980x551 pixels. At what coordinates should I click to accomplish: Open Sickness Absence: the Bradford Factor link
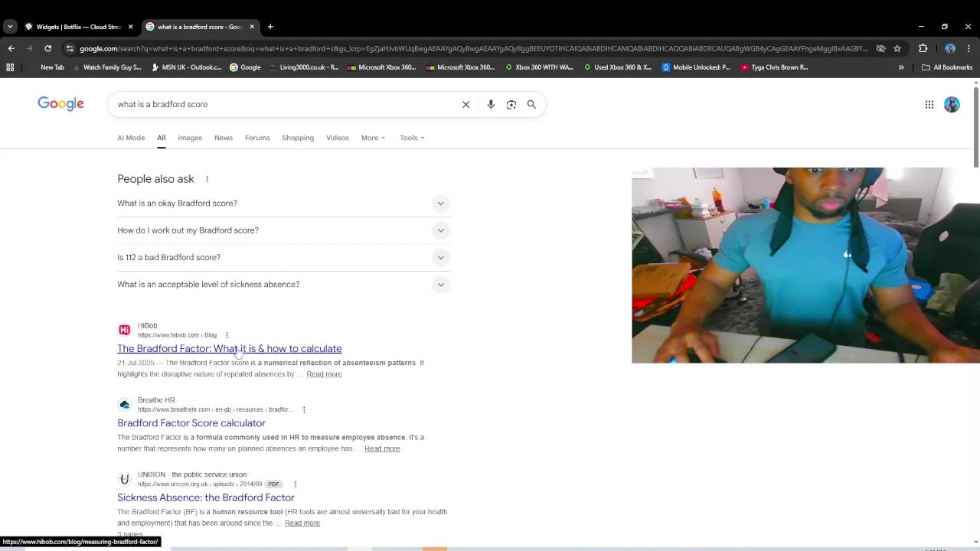206,497
